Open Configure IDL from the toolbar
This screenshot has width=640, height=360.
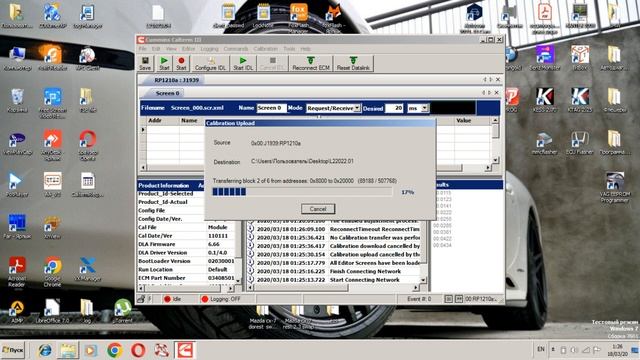click(x=210, y=63)
